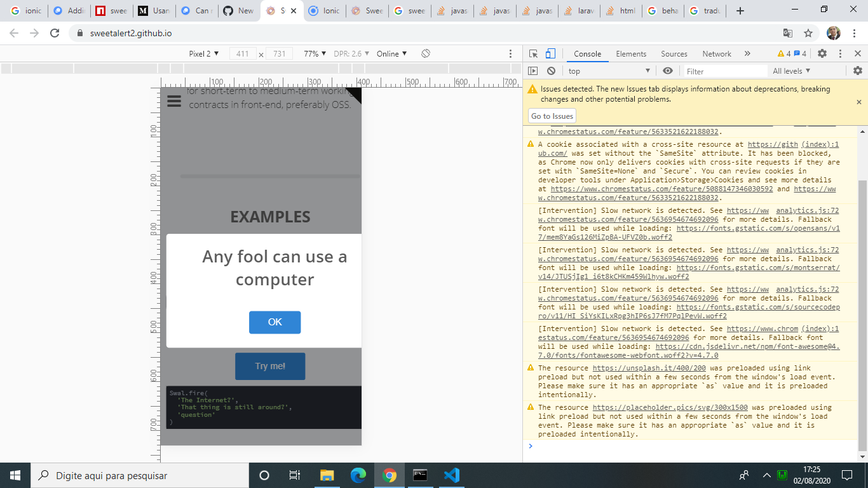
Task: Open the device toolbar three-dots menu
Action: click(510, 54)
